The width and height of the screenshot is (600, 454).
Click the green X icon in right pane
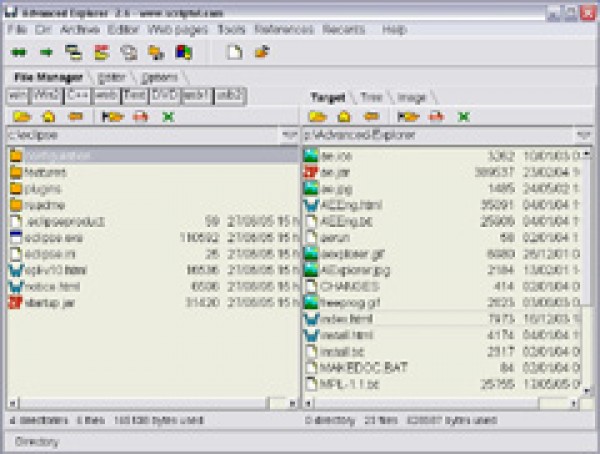(463, 116)
